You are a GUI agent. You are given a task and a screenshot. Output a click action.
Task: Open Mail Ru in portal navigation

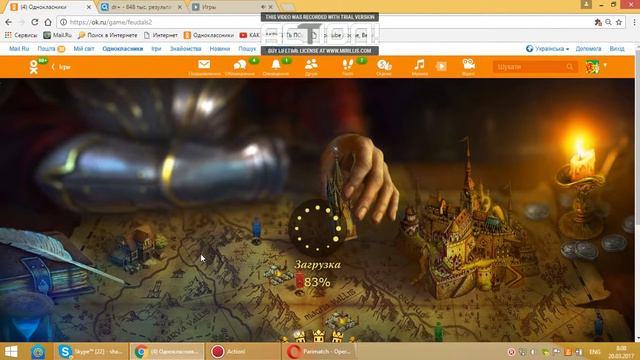pos(19,49)
